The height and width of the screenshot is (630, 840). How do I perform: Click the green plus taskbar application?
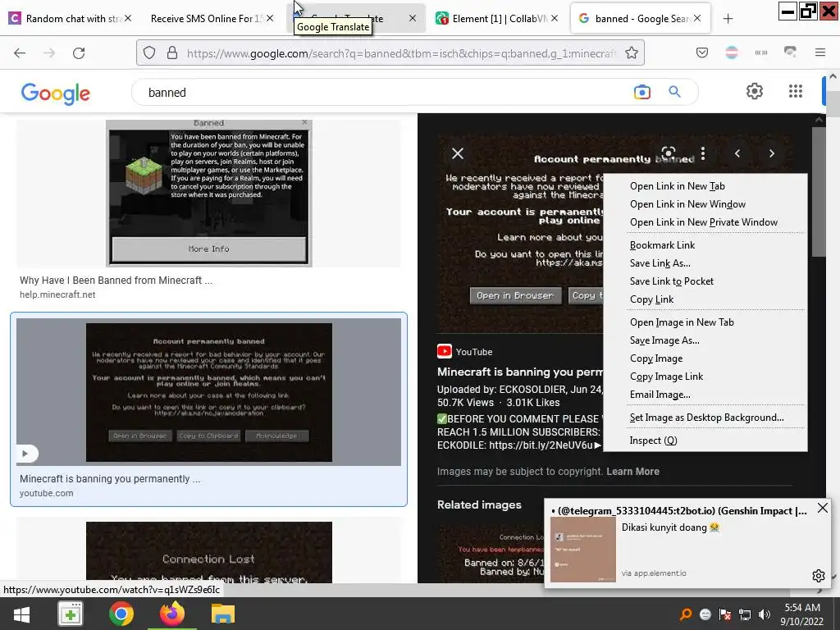coord(71,614)
